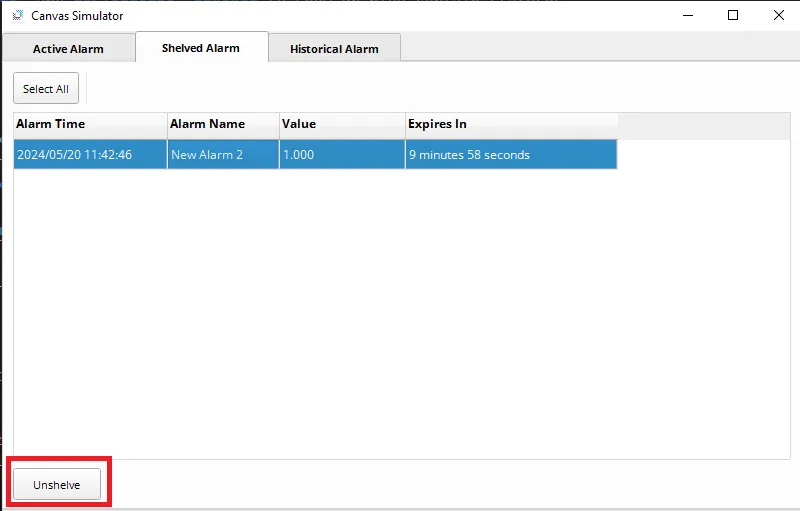The width and height of the screenshot is (804, 511).
Task: Click the Canvas Simulator app icon
Action: (x=17, y=15)
